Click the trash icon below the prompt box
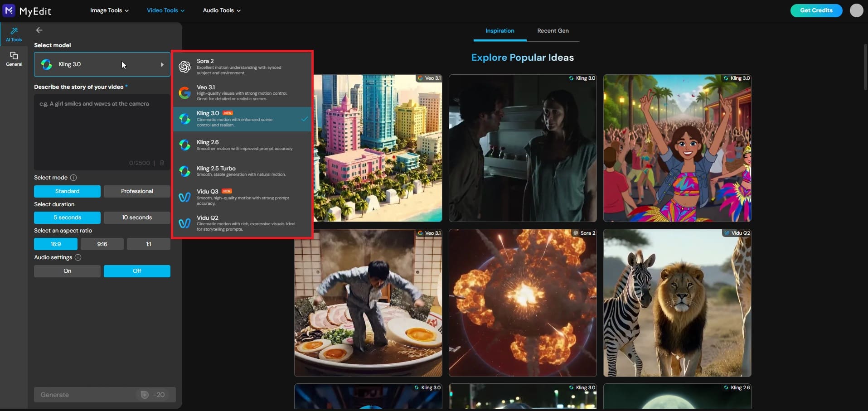868x411 pixels. (x=161, y=163)
